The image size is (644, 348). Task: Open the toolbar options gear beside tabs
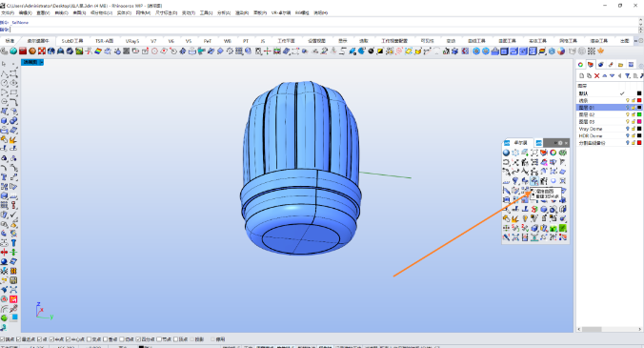(641, 41)
